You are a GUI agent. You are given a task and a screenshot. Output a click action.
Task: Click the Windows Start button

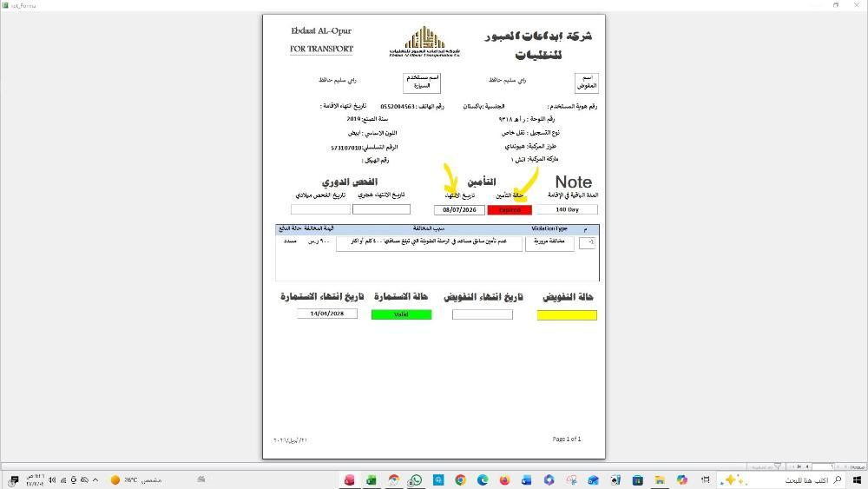point(856,480)
